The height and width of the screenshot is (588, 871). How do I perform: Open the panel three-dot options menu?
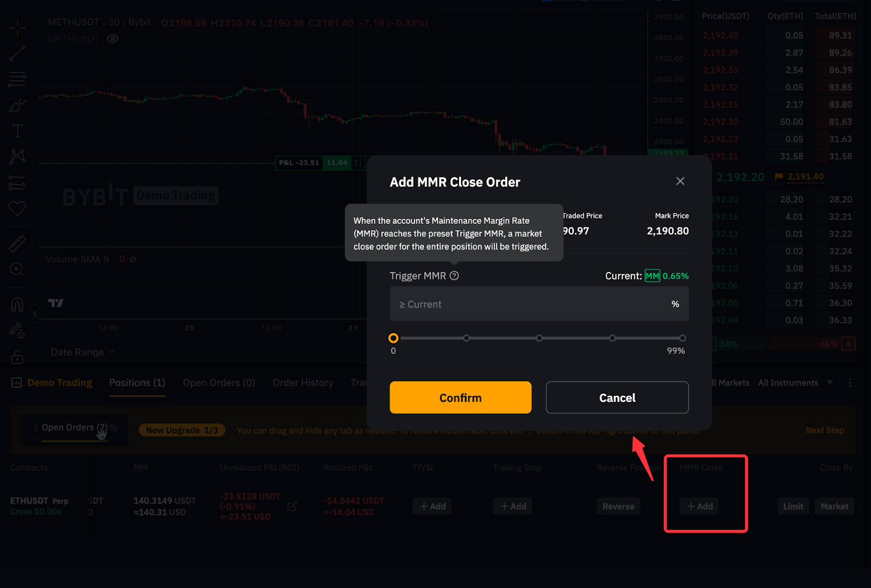pyautogui.click(x=850, y=383)
